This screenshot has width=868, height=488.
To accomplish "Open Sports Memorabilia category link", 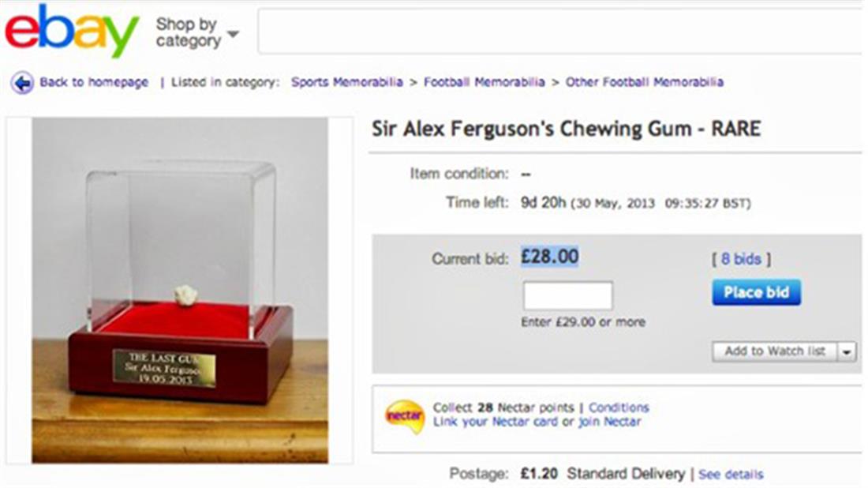I will tap(346, 82).
